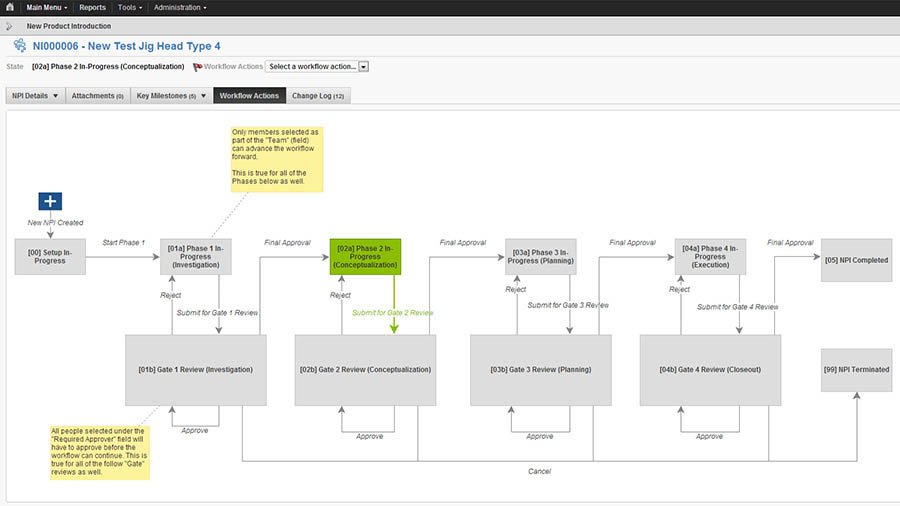The image size is (900, 506).
Task: Click the Reject label below Phase 1 node
Action: point(170,295)
